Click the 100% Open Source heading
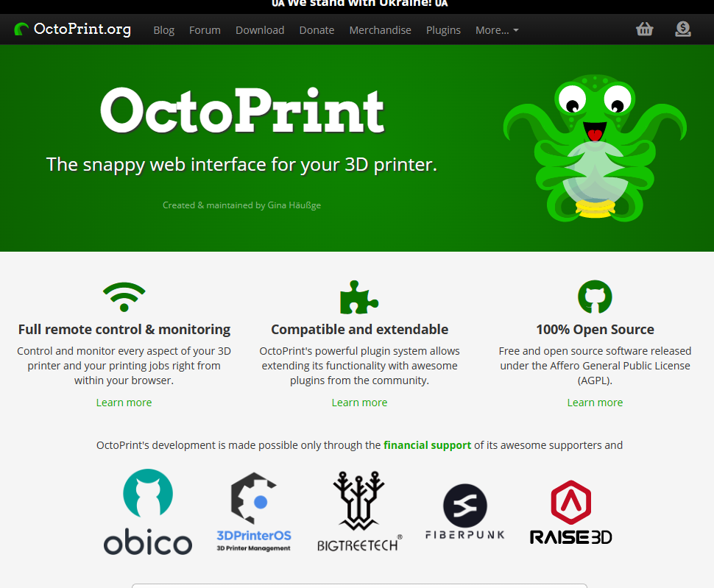 pos(595,330)
